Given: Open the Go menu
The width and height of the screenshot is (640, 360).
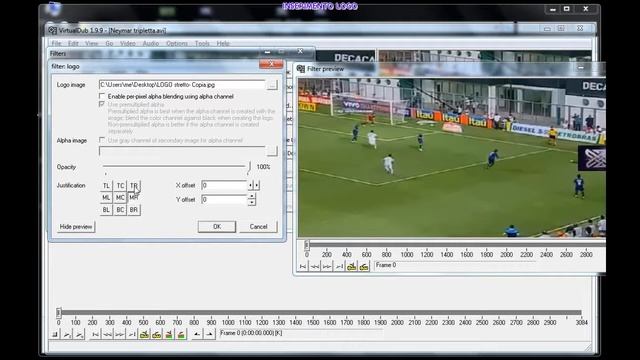Looking at the screenshot, I should (109, 43).
